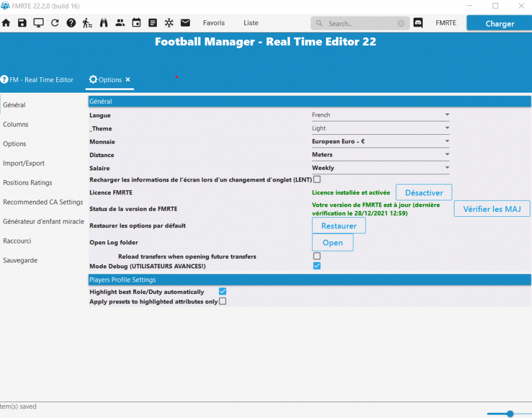Clear search with the X icon
532x418 pixels.
[x=401, y=23]
